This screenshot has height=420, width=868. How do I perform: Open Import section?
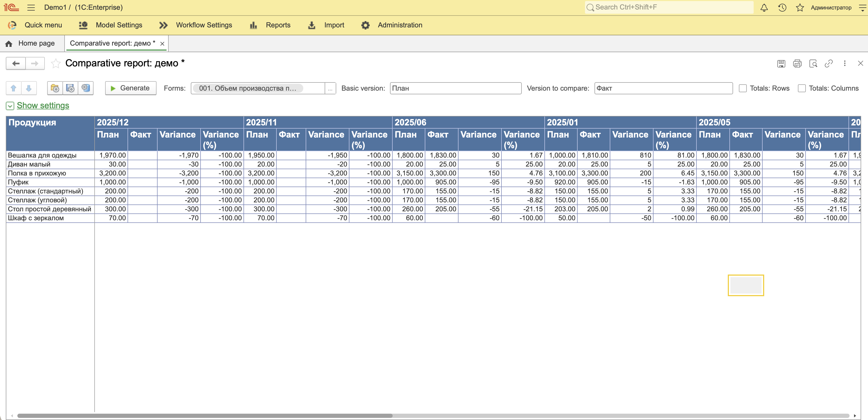(x=326, y=25)
